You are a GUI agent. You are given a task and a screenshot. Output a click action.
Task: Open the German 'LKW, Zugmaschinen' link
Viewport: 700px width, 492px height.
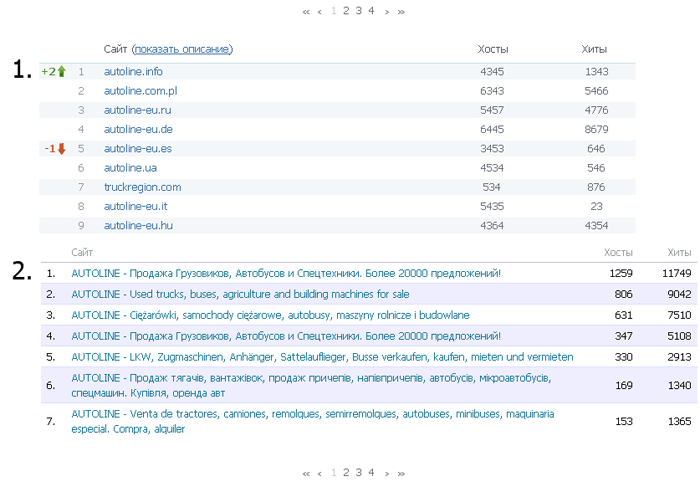(322, 356)
